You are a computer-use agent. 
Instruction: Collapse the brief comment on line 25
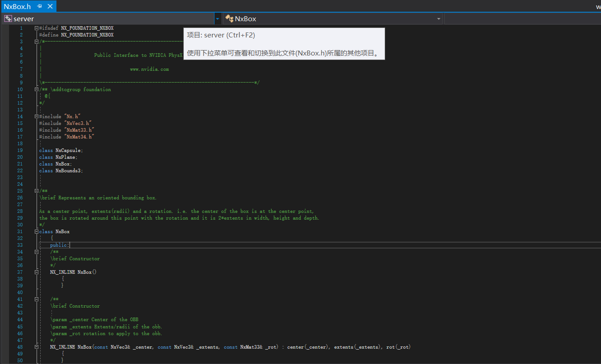pos(37,191)
